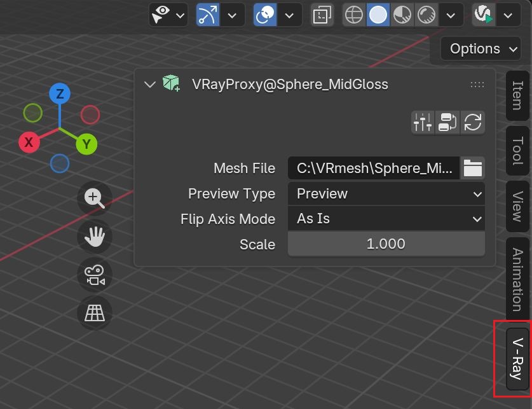Click the proxy settings sliders icon

tap(423, 122)
